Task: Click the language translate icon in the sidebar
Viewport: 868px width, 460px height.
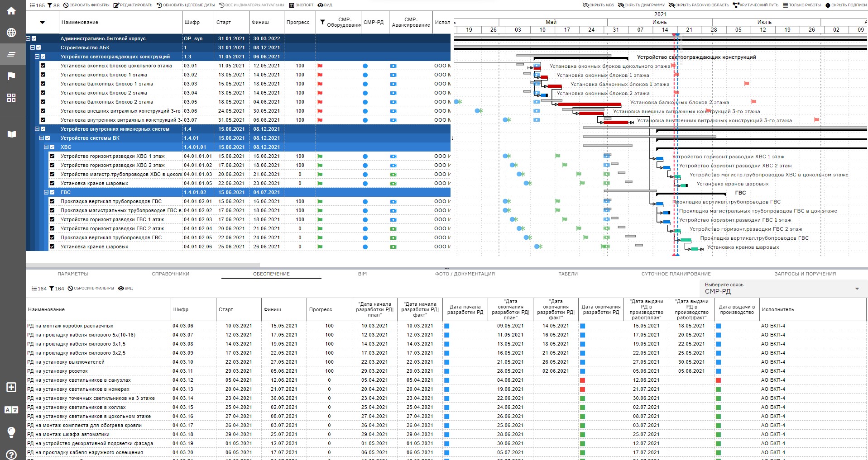Action: coord(11,410)
